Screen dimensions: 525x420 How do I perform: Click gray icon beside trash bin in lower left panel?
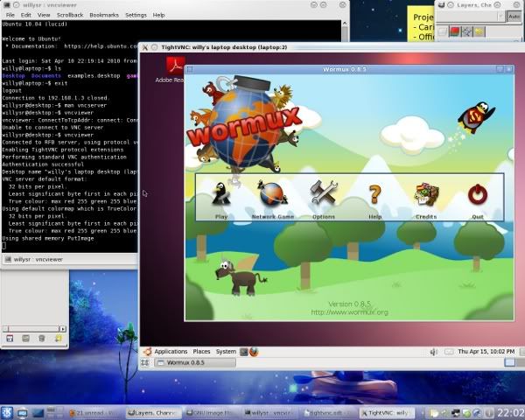click(x=25, y=339)
